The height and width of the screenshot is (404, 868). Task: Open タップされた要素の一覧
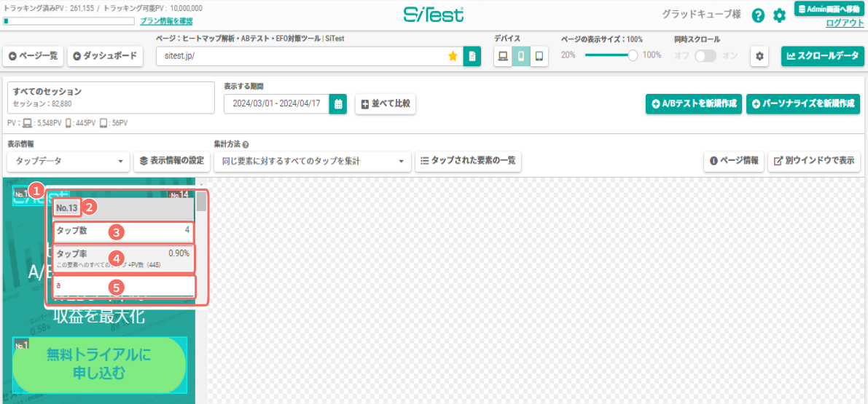point(468,161)
